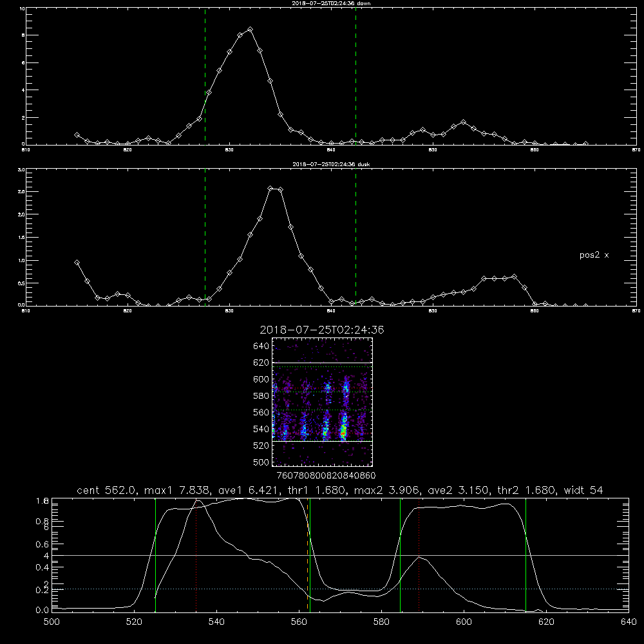
Task: Click the highest diamond point in dawn plot
Action: (250, 29)
